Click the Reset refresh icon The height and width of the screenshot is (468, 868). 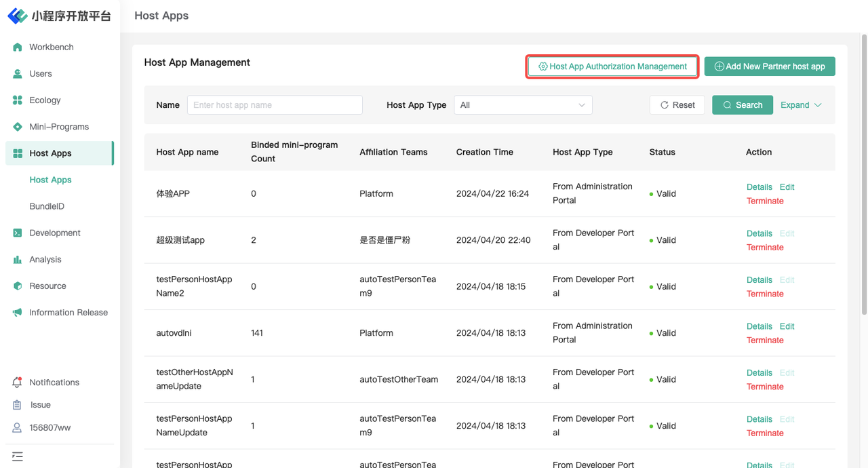click(x=665, y=105)
